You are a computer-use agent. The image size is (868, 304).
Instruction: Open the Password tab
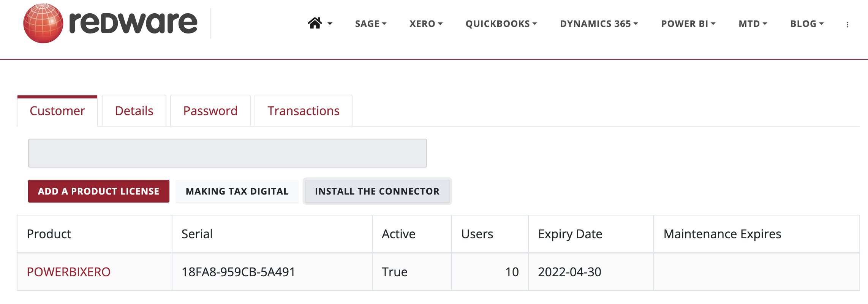tap(210, 111)
